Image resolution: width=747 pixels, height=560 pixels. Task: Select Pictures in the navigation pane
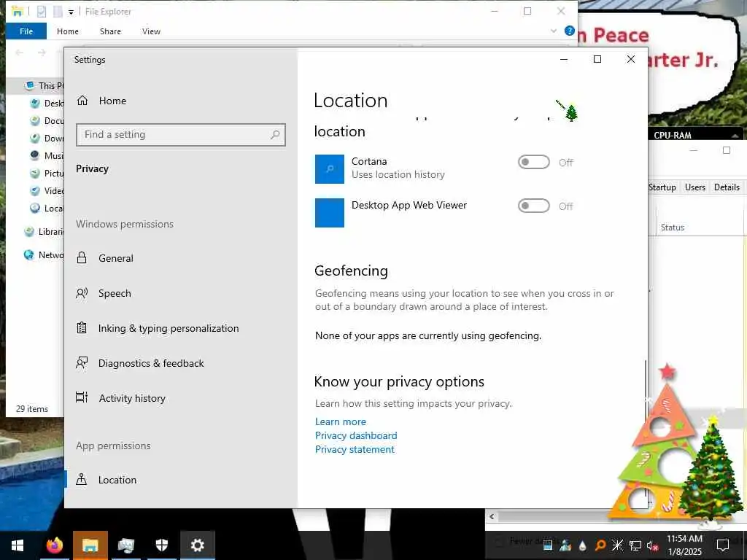pos(53,174)
